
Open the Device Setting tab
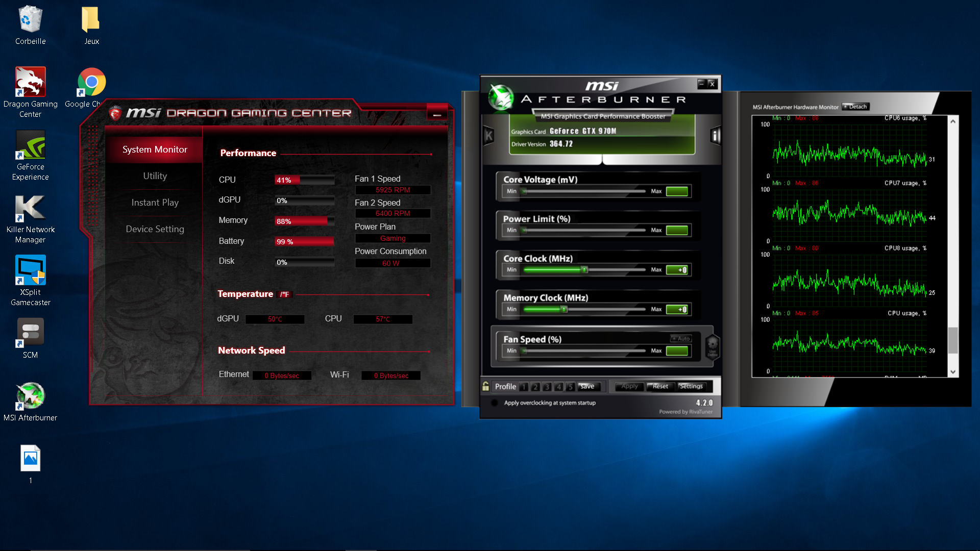[155, 229]
